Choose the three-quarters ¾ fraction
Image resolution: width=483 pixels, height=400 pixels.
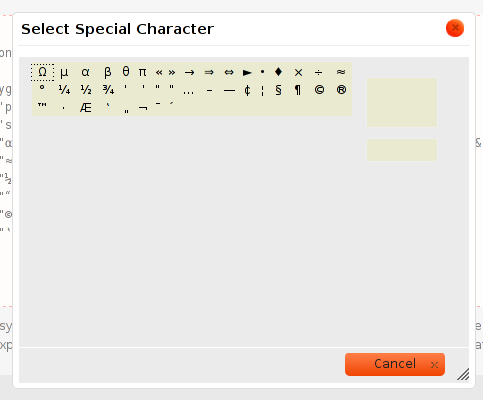tap(108, 90)
